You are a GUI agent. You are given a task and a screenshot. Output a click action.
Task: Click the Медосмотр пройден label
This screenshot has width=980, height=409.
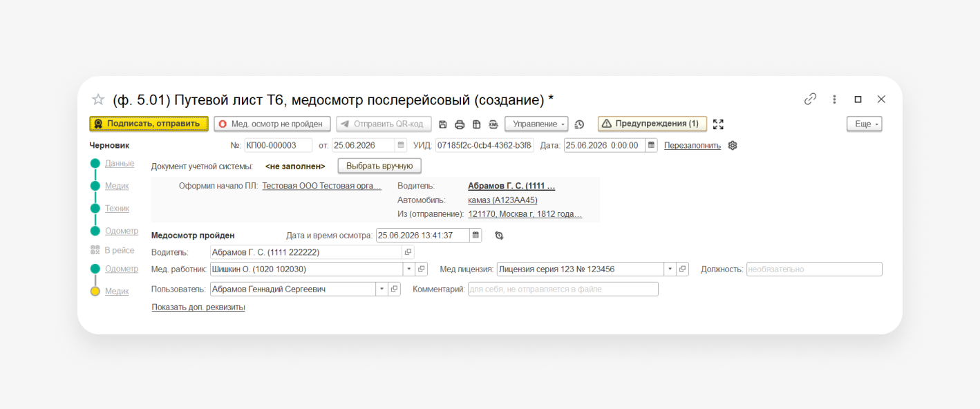tap(193, 235)
